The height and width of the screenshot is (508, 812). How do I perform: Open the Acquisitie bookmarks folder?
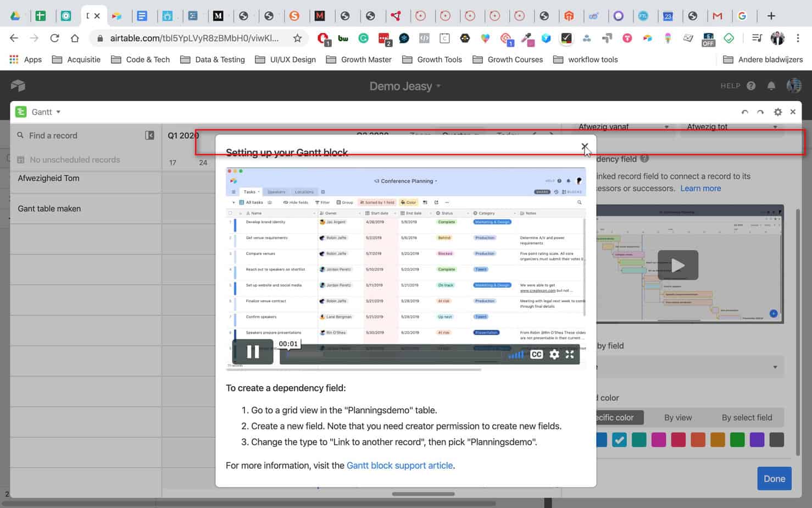coord(76,59)
